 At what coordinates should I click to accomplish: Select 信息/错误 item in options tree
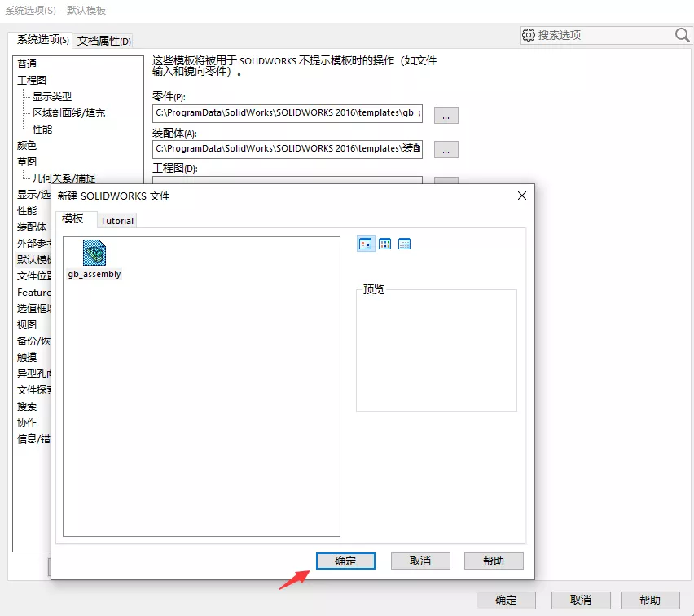34,439
